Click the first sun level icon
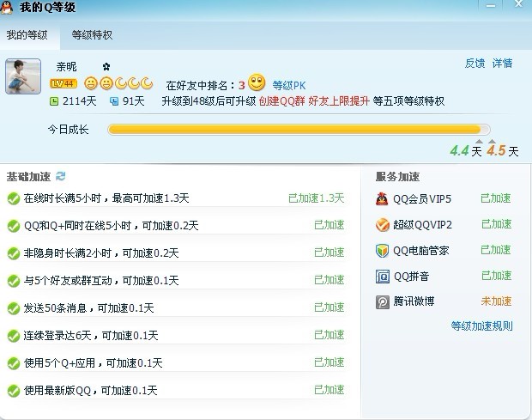This screenshot has height=420, width=532. point(91,83)
